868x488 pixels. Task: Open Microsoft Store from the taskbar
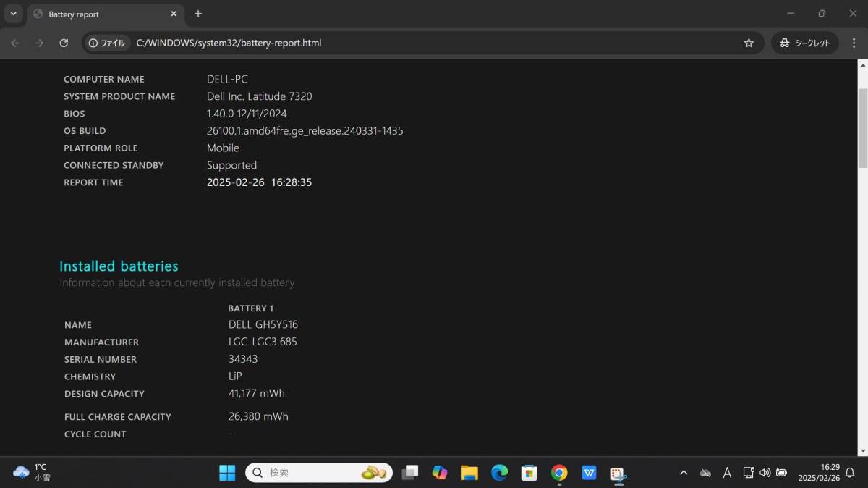pos(529,473)
